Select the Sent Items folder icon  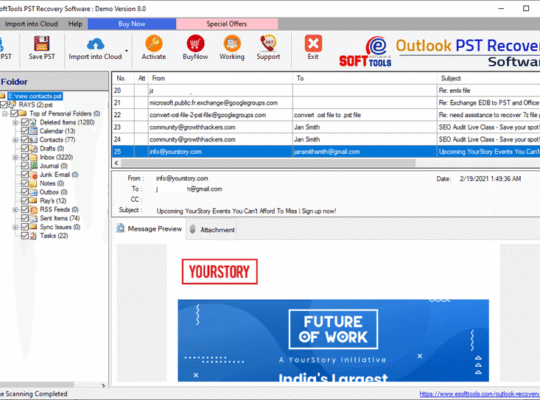(33, 218)
